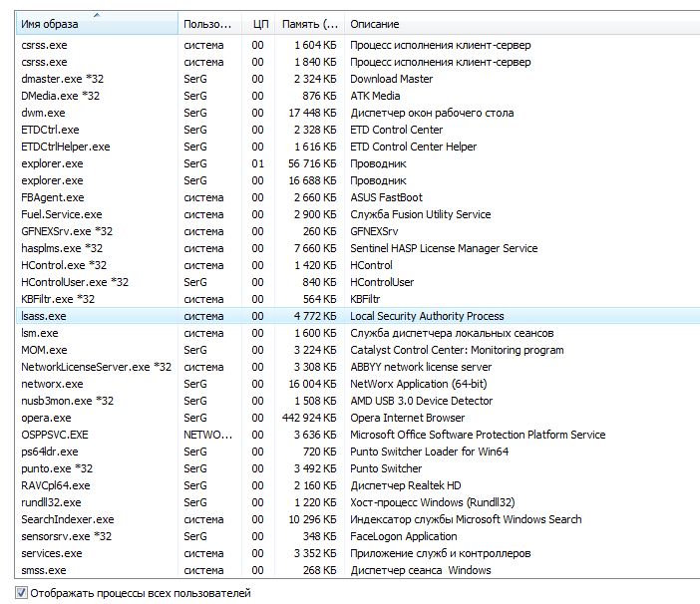Select the MOM.exe process

click(x=358, y=350)
